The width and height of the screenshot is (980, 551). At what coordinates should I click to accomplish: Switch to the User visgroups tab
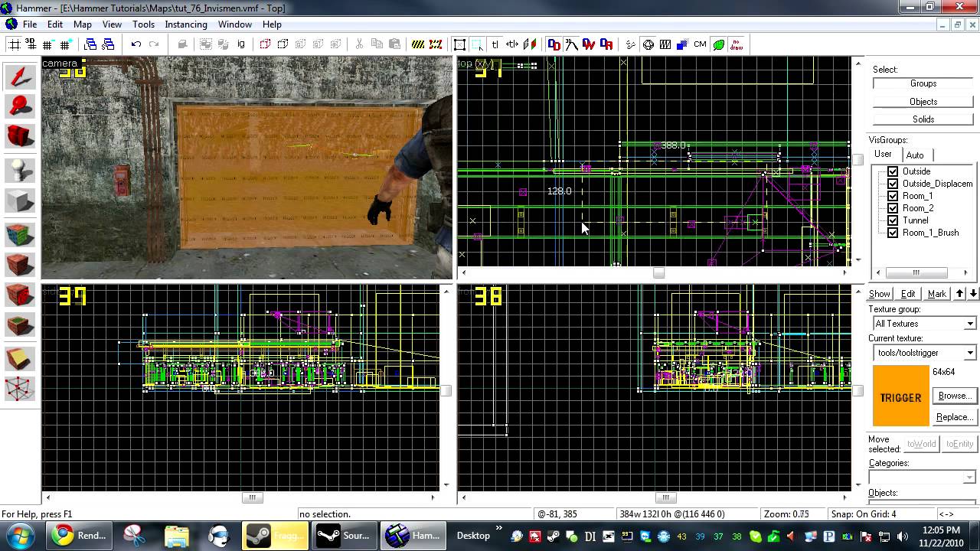tap(884, 155)
